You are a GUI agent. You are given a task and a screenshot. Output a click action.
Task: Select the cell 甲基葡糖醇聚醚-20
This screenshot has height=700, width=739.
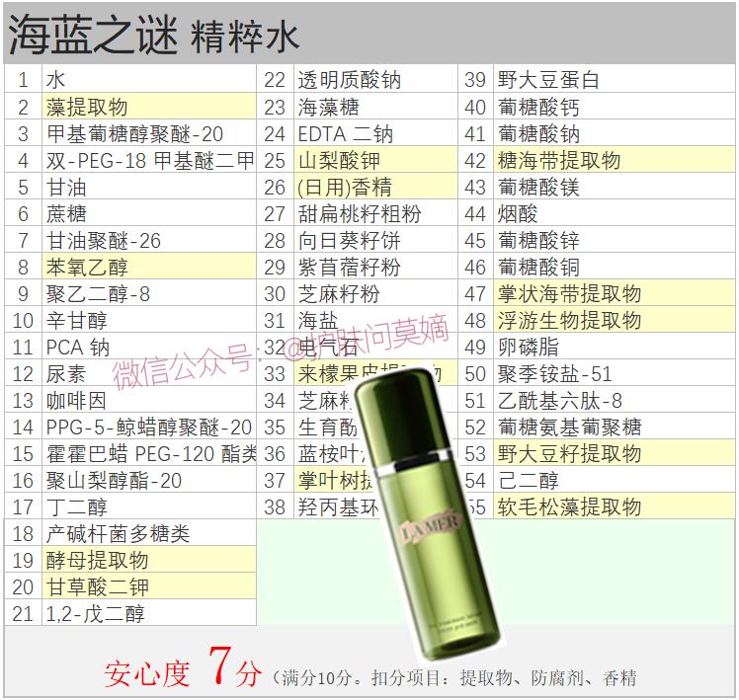pyautogui.click(x=149, y=133)
